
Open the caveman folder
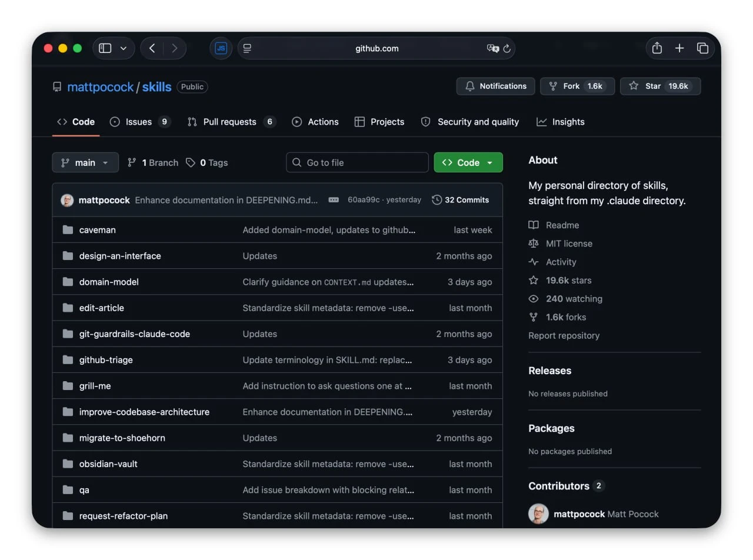98,230
